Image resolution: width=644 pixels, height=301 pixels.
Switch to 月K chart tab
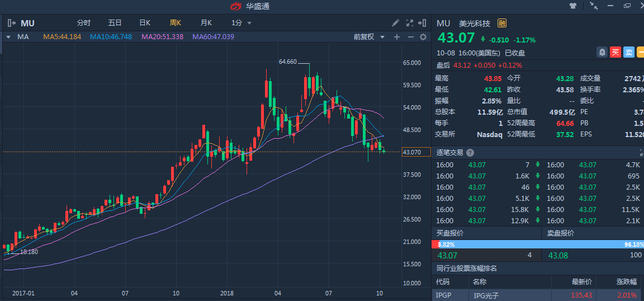click(x=206, y=23)
